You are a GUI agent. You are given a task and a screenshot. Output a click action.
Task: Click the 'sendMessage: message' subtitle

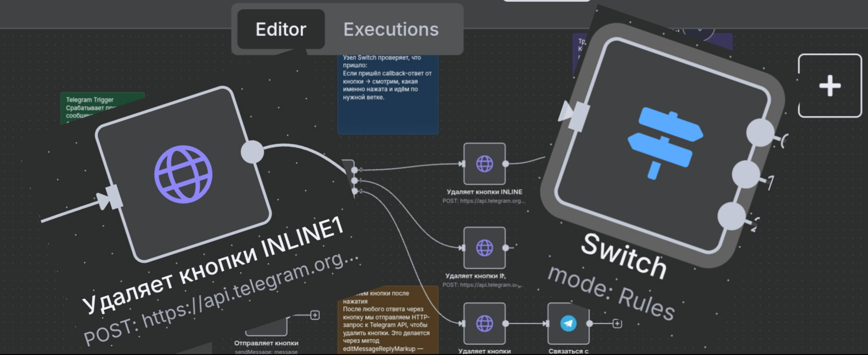click(266, 352)
